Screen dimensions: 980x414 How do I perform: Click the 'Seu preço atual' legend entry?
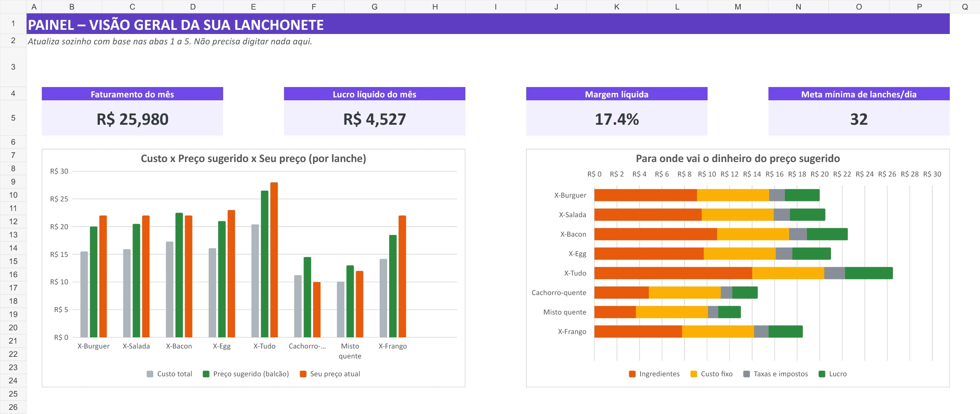pos(330,374)
